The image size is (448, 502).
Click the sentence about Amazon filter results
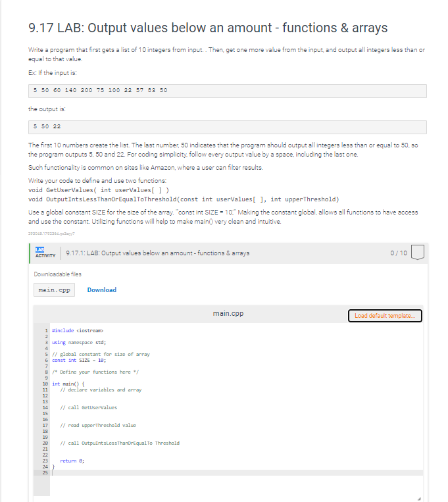pyautogui.click(x=145, y=167)
